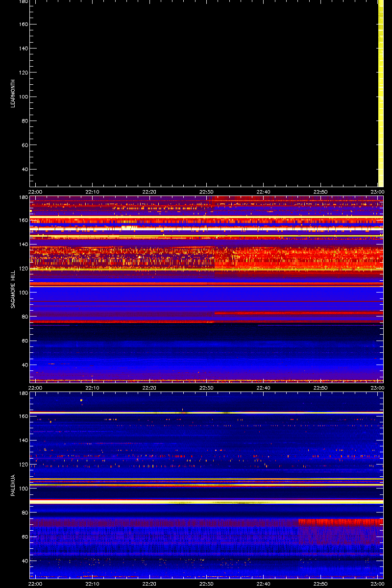
Task: Click the 23:00 time label under Palehua panel
Action: pos(377,584)
